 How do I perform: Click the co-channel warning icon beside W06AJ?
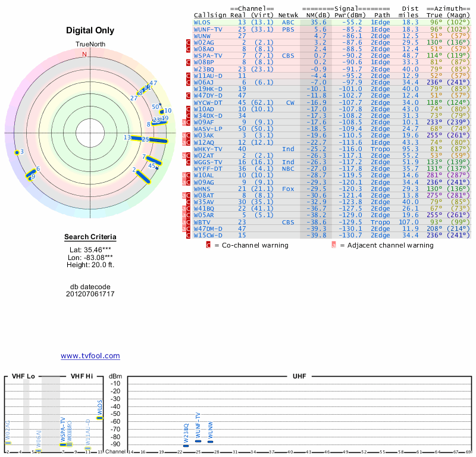[188, 82]
